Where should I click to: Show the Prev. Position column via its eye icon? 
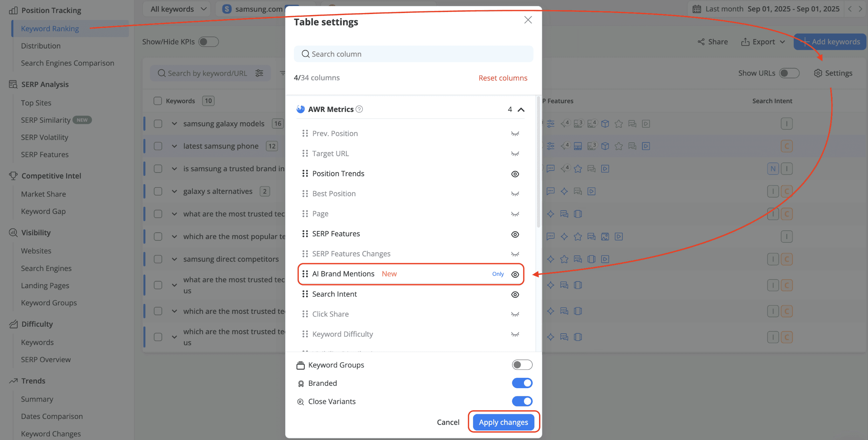click(x=515, y=134)
